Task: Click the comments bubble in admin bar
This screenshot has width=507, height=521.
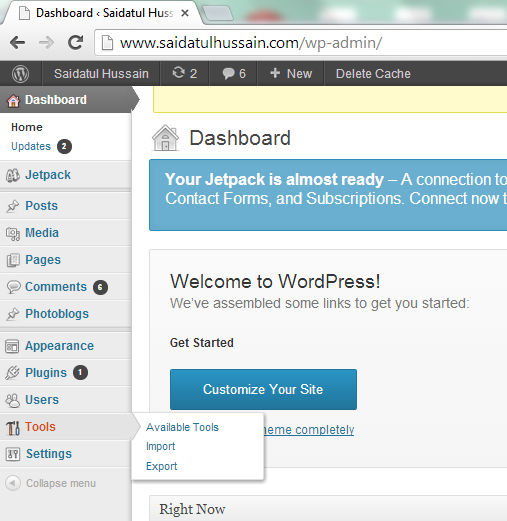Action: coord(228,73)
